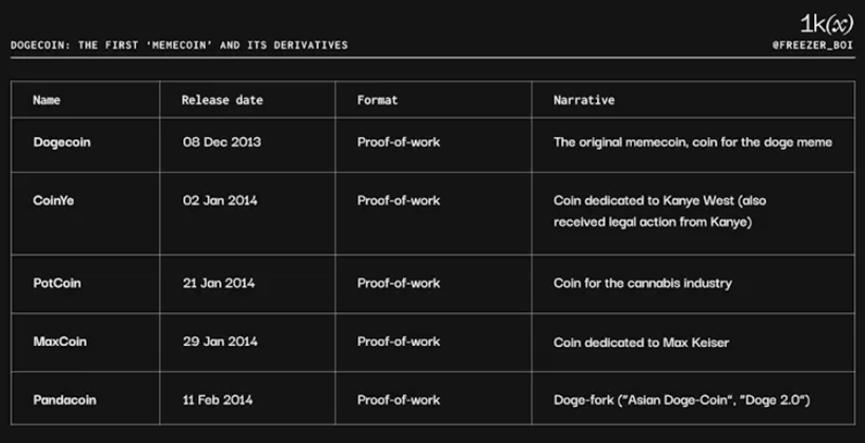Click the 21 Jan 2014 release date
Image resolution: width=865 pixels, height=443 pixels.
coord(218,283)
